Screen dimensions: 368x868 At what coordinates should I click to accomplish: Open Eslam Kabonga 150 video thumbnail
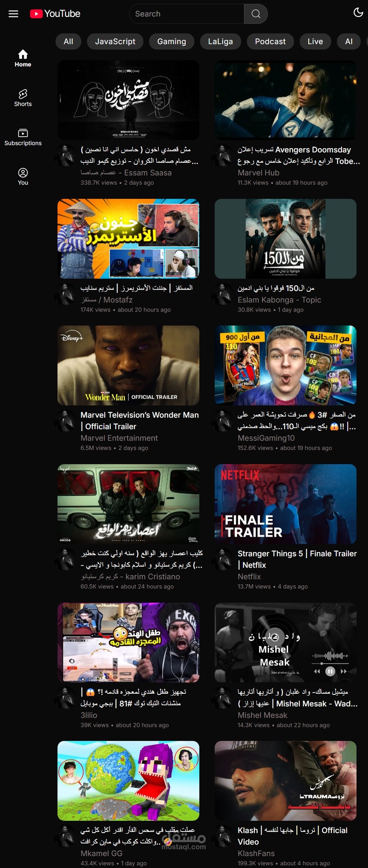pos(286,239)
